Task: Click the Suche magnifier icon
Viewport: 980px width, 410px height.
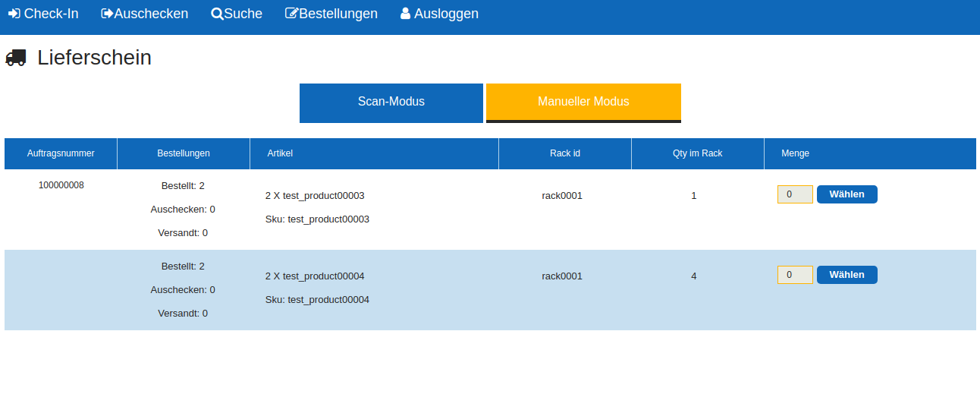Action: pyautogui.click(x=217, y=14)
